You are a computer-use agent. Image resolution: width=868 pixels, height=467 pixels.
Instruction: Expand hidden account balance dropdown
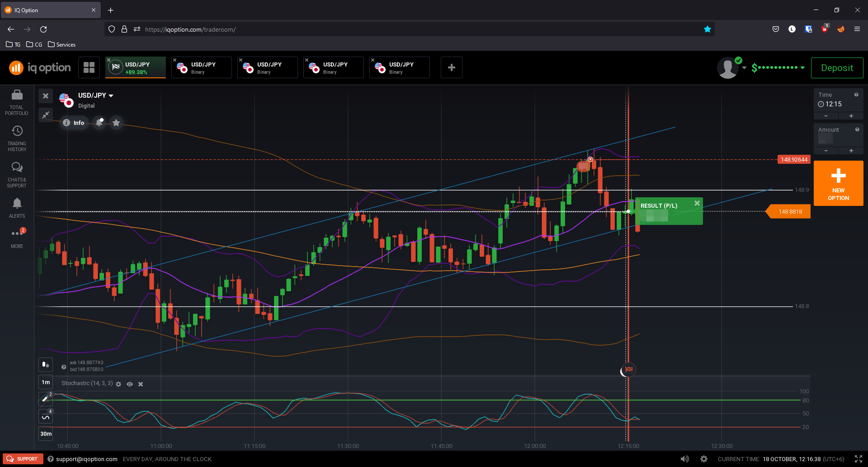(778, 68)
